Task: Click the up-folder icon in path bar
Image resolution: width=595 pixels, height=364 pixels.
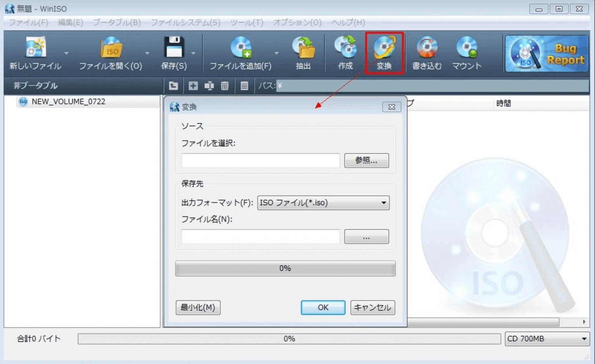Action: click(x=173, y=86)
